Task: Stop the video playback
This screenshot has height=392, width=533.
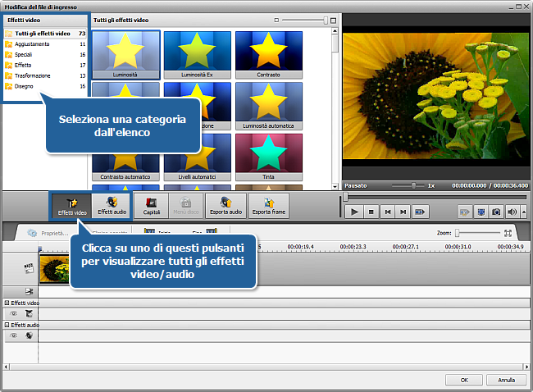Action: [x=371, y=212]
